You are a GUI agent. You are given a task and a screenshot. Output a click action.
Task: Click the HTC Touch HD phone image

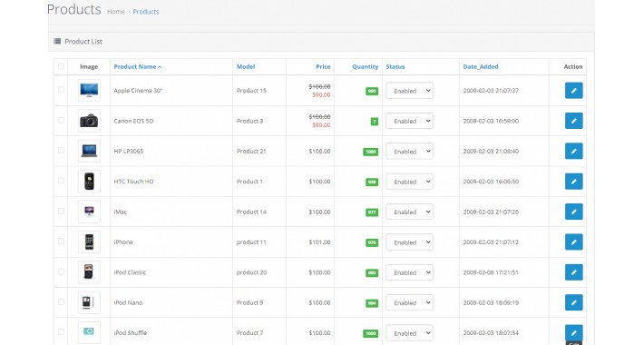pos(89,182)
